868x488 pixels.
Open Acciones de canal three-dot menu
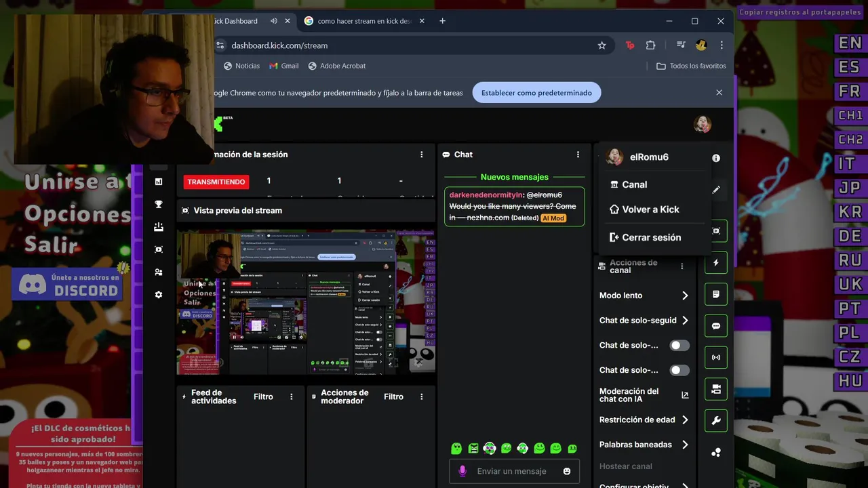682,266
